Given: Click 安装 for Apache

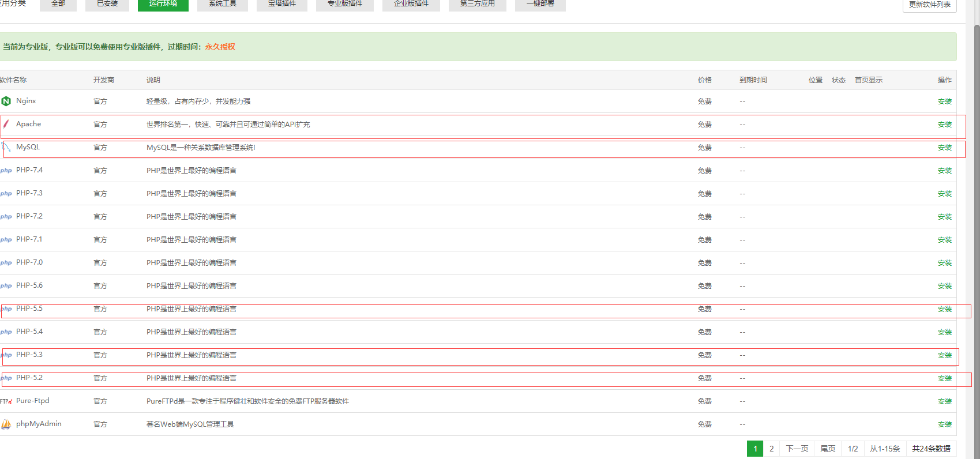Looking at the screenshot, I should [945, 125].
